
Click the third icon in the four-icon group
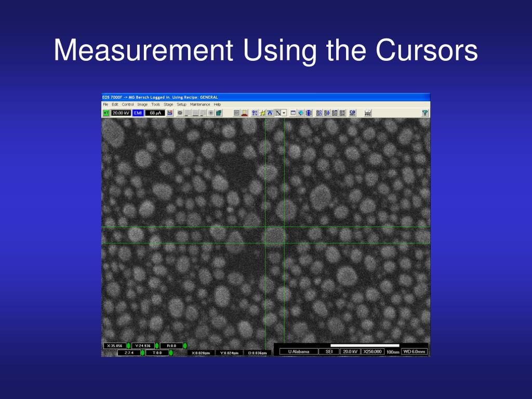pos(335,113)
